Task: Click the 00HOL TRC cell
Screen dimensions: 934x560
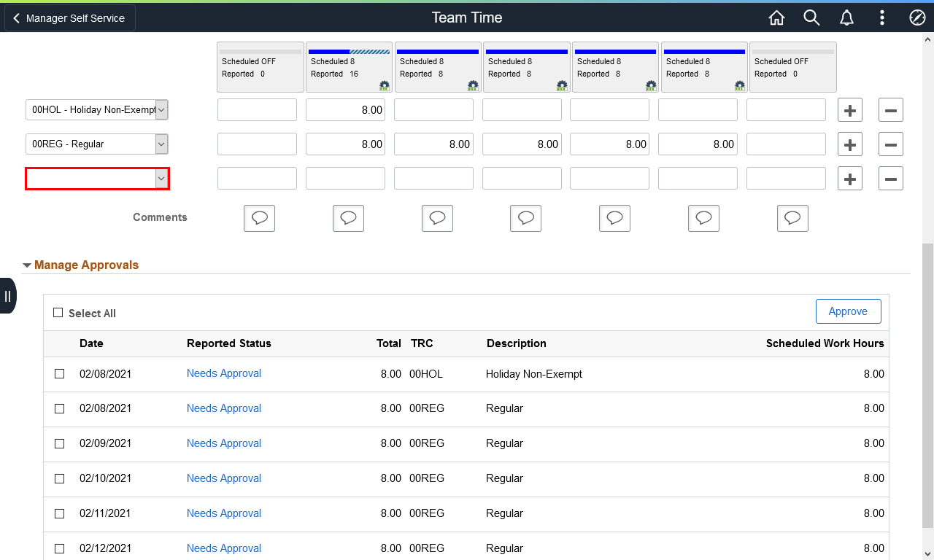Action: coord(426,374)
